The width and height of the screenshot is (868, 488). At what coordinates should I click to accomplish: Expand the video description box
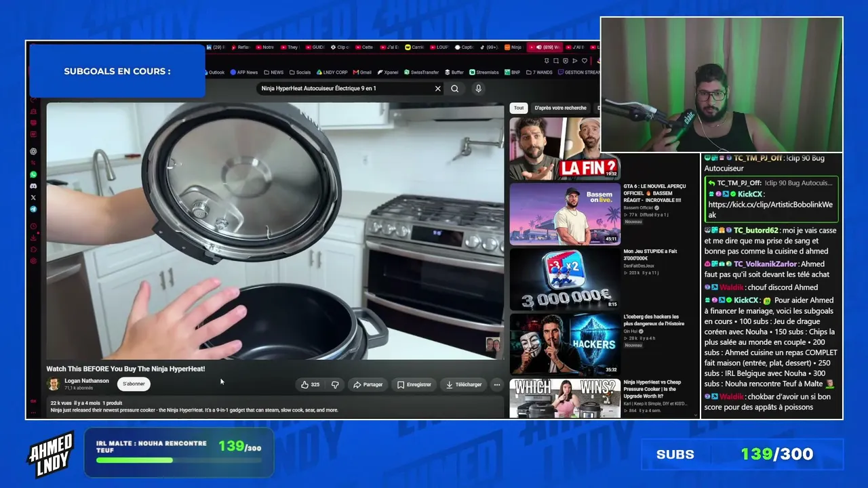(x=275, y=407)
